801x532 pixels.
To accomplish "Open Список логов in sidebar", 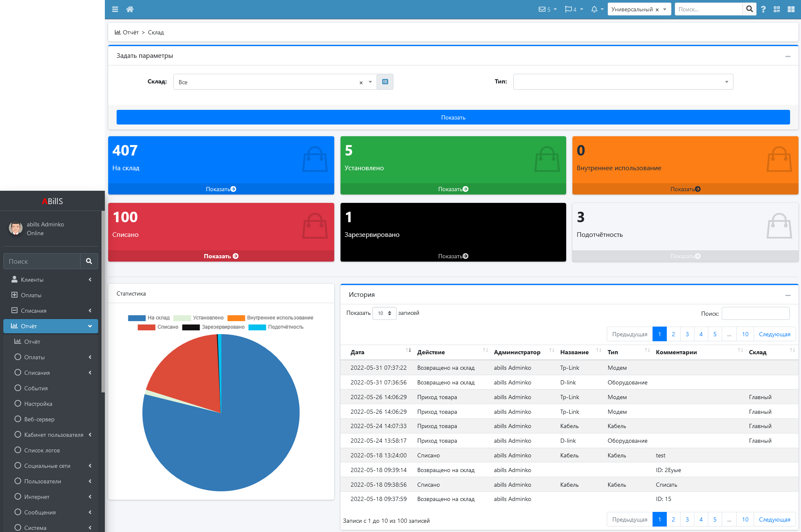I will point(42,450).
